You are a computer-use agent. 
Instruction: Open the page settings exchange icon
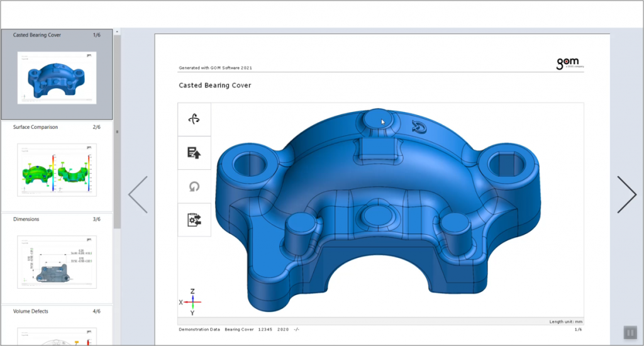(194, 220)
